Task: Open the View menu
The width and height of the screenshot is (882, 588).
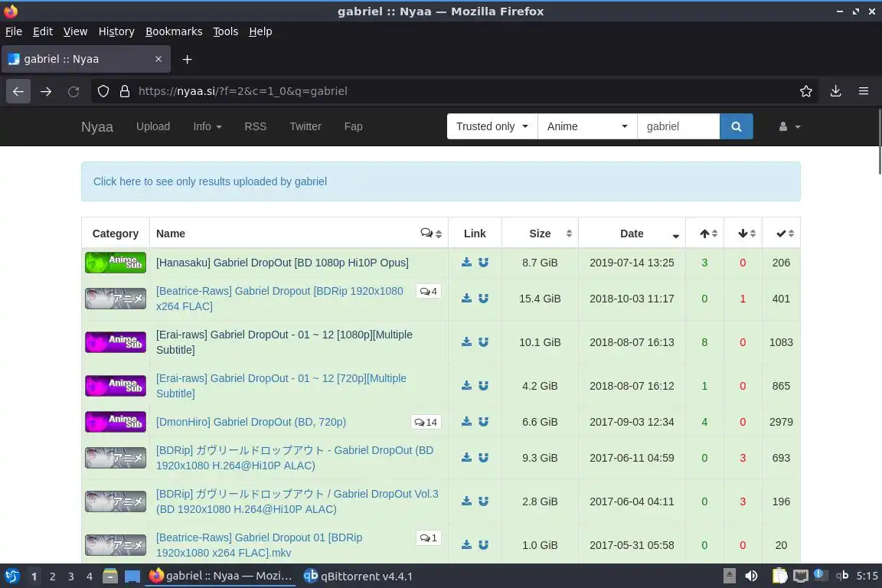Action: [x=75, y=31]
